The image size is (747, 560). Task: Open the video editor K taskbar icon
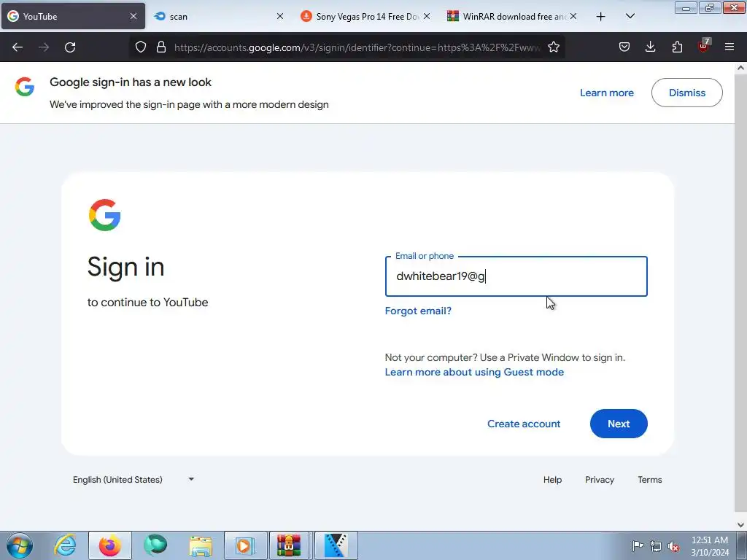coord(336,545)
